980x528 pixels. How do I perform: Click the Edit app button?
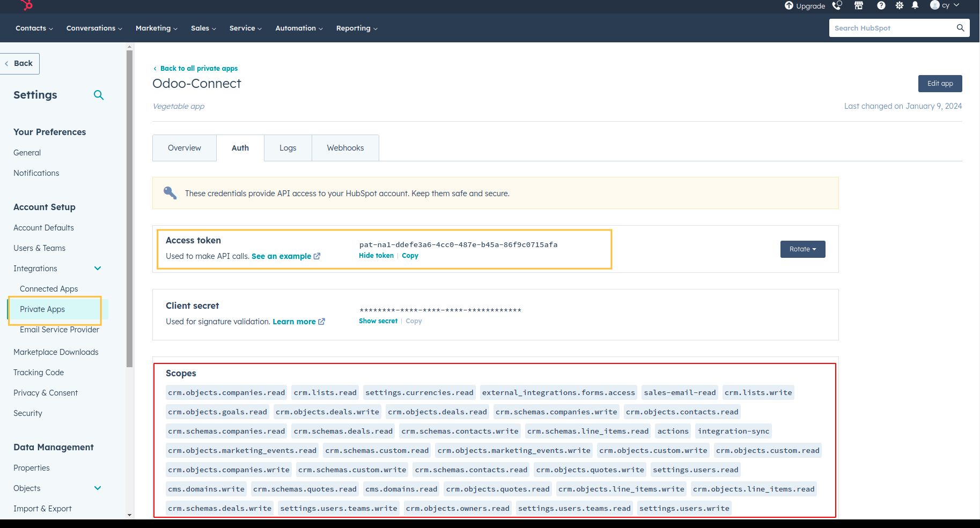940,84
